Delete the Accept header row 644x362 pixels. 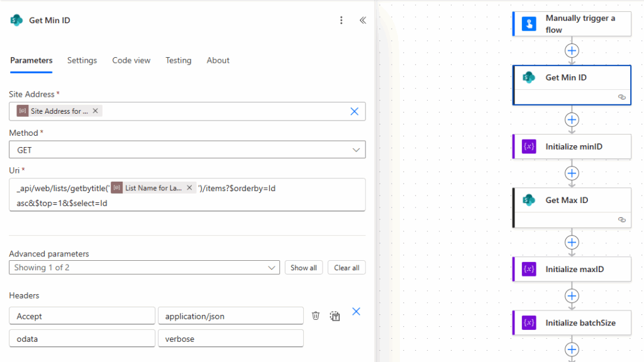click(x=316, y=315)
